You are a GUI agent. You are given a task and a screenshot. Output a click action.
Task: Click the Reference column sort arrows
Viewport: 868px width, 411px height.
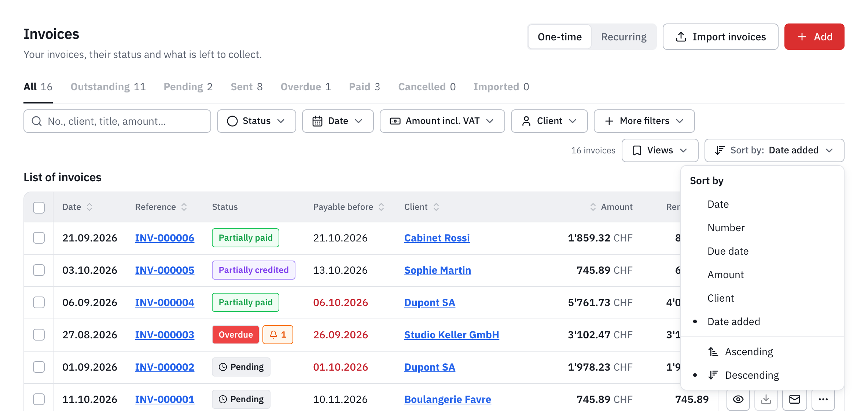(184, 207)
